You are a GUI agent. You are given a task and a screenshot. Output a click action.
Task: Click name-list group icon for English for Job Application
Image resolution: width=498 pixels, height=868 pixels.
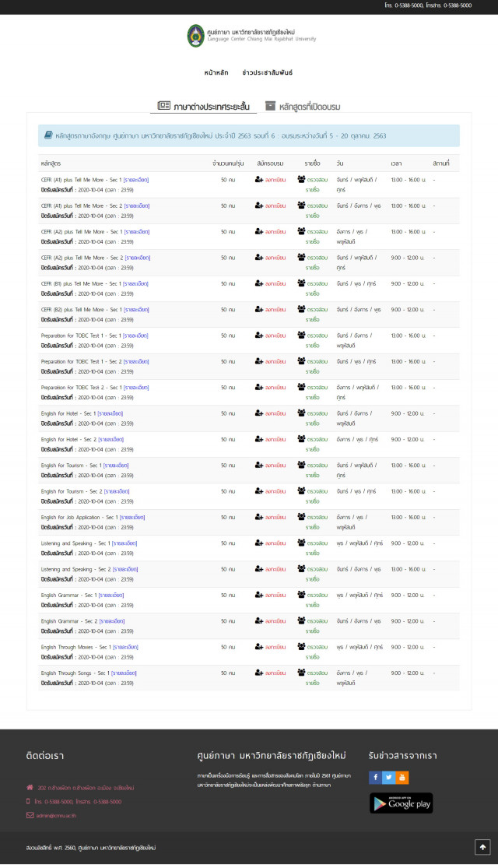(302, 517)
